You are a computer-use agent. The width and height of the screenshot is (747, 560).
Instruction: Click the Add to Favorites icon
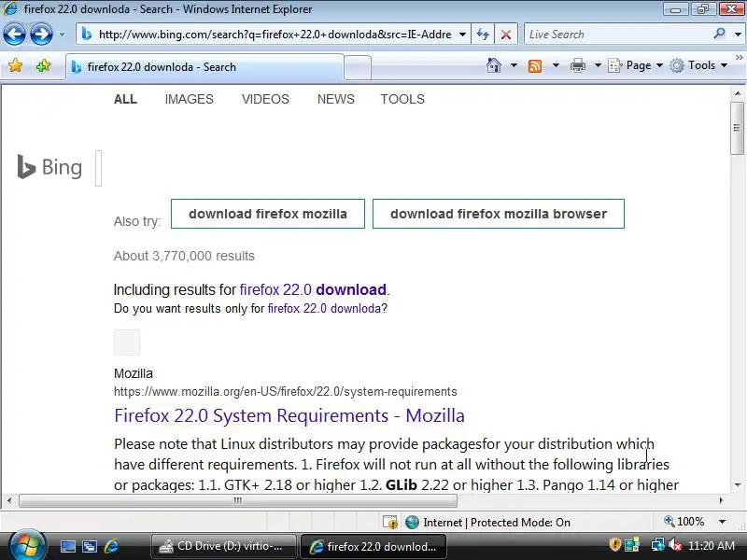[43, 65]
